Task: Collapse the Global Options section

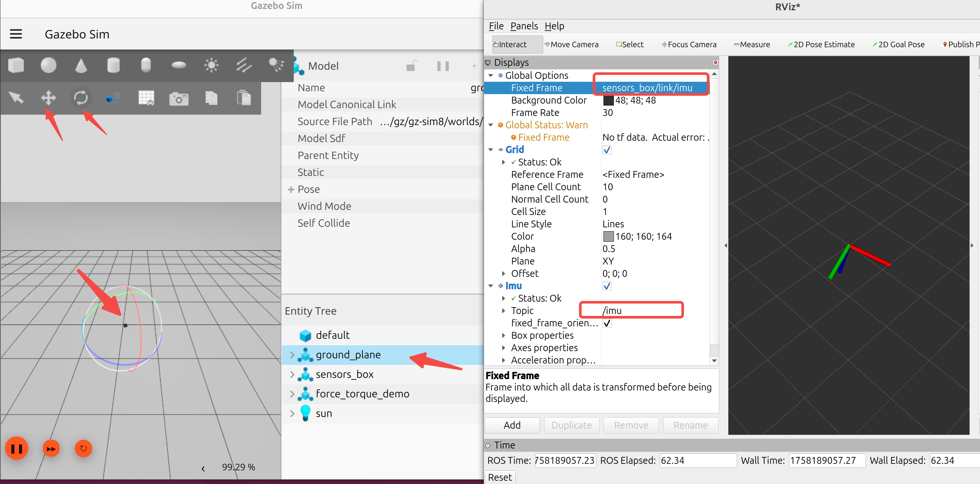Action: tap(491, 75)
